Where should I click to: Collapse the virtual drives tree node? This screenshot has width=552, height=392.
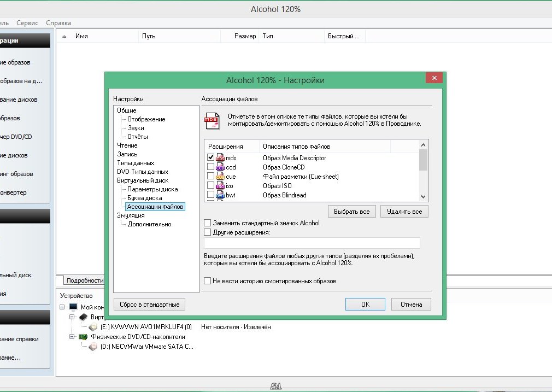[72, 317]
